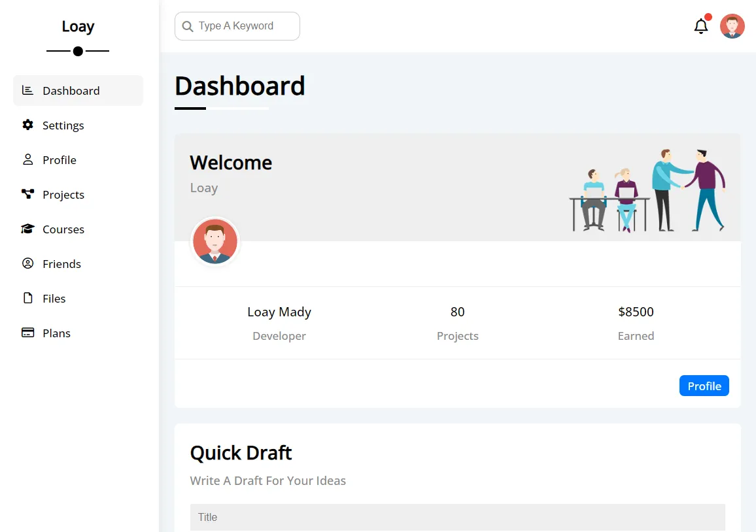The width and height of the screenshot is (756, 532).
Task: Click the Profile person icon
Action: tap(27, 159)
